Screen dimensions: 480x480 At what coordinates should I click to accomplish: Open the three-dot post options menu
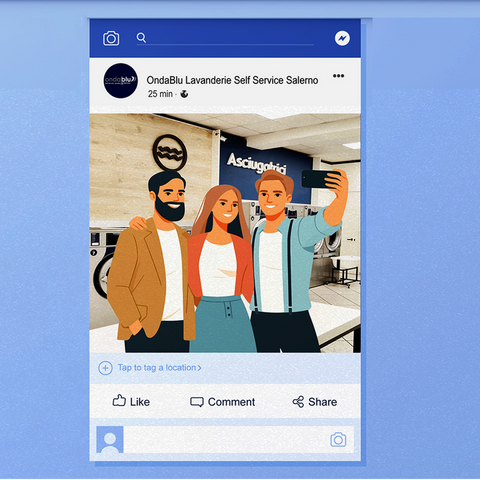point(338,76)
